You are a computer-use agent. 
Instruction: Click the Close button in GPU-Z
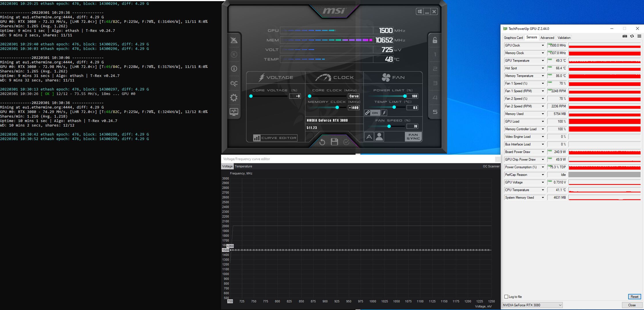[x=632, y=305]
